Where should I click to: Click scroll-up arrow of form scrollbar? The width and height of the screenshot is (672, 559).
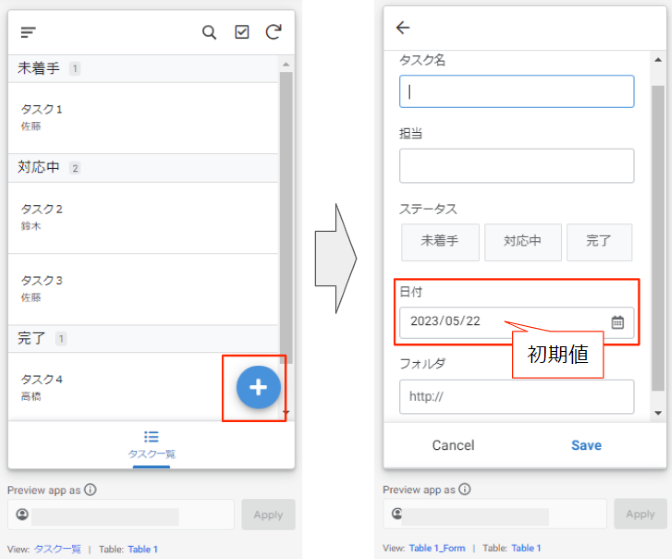click(658, 60)
